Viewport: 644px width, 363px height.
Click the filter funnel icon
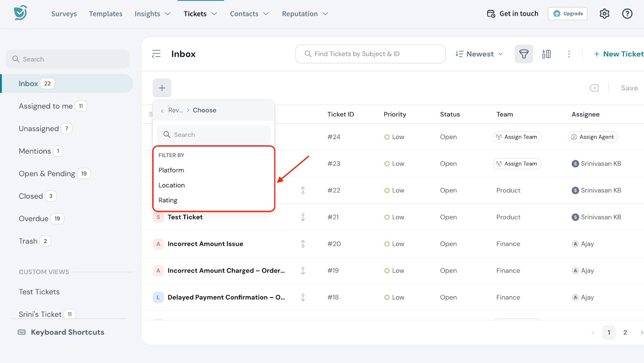coord(524,54)
